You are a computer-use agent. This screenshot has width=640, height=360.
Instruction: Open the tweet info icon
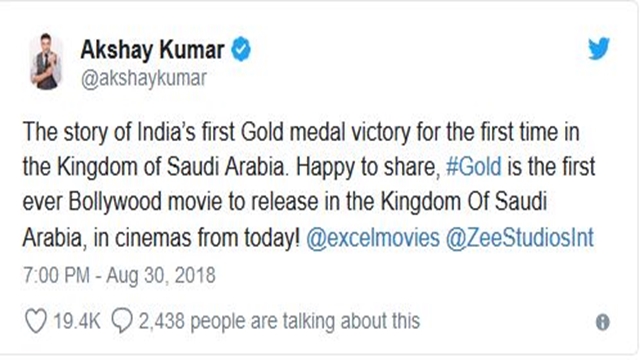point(602,322)
